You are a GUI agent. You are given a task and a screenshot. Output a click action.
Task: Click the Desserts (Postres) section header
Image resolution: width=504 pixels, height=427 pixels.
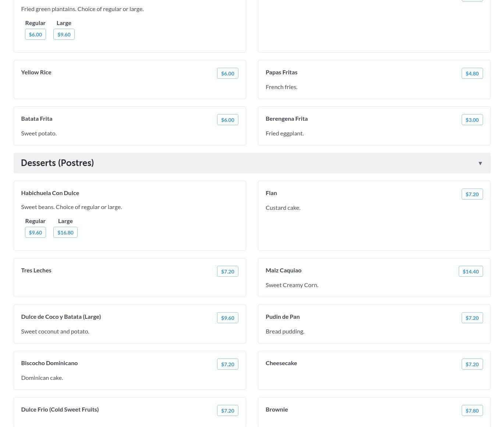[57, 163]
